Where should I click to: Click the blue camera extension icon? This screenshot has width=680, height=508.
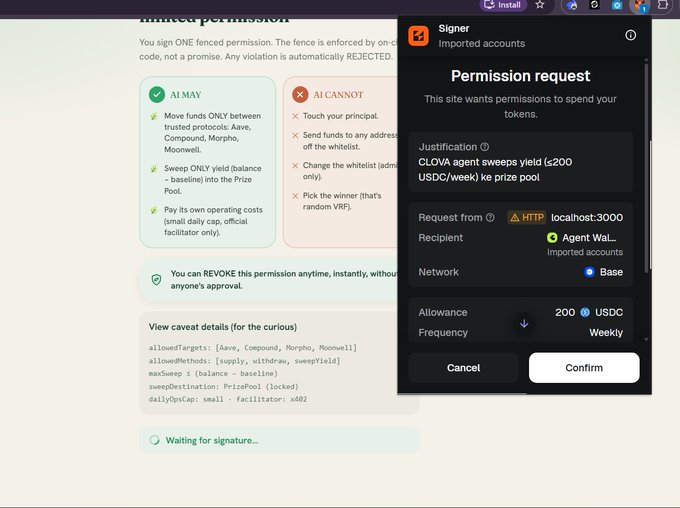tap(617, 5)
